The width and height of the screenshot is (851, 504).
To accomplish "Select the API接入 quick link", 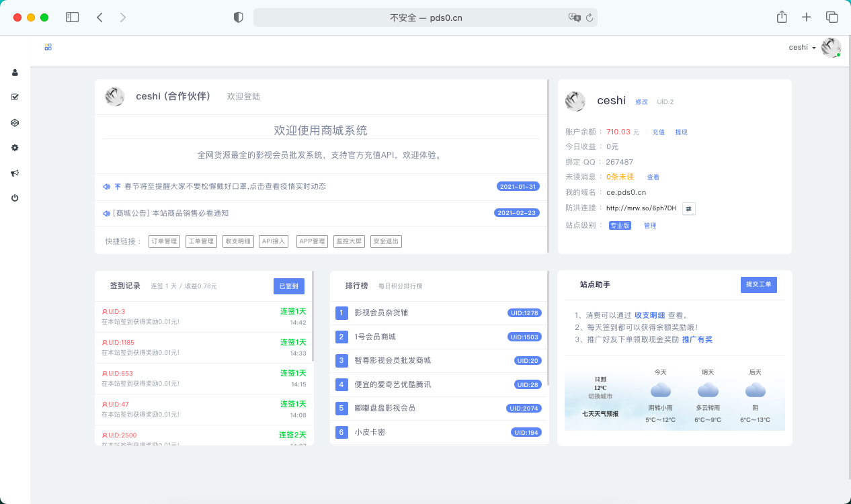I will tap(274, 241).
